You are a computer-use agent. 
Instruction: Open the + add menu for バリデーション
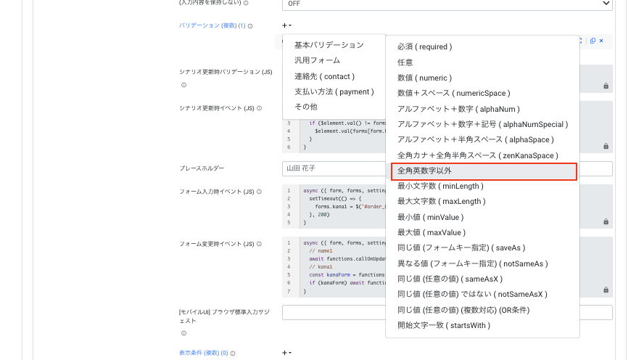pos(286,25)
